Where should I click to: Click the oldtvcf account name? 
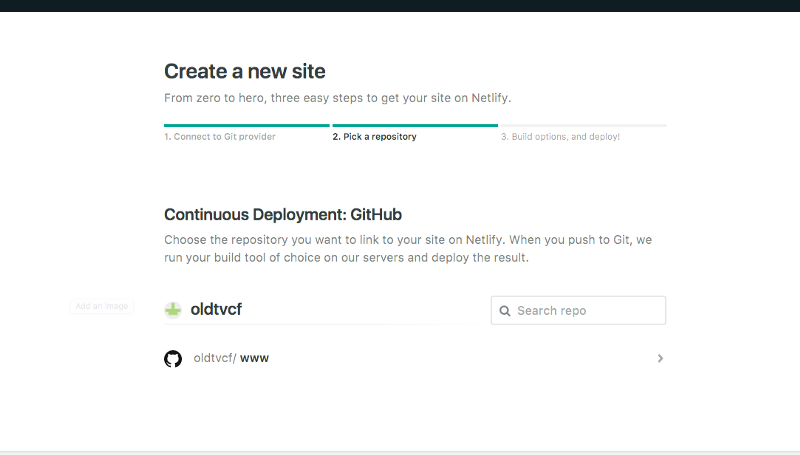216,309
